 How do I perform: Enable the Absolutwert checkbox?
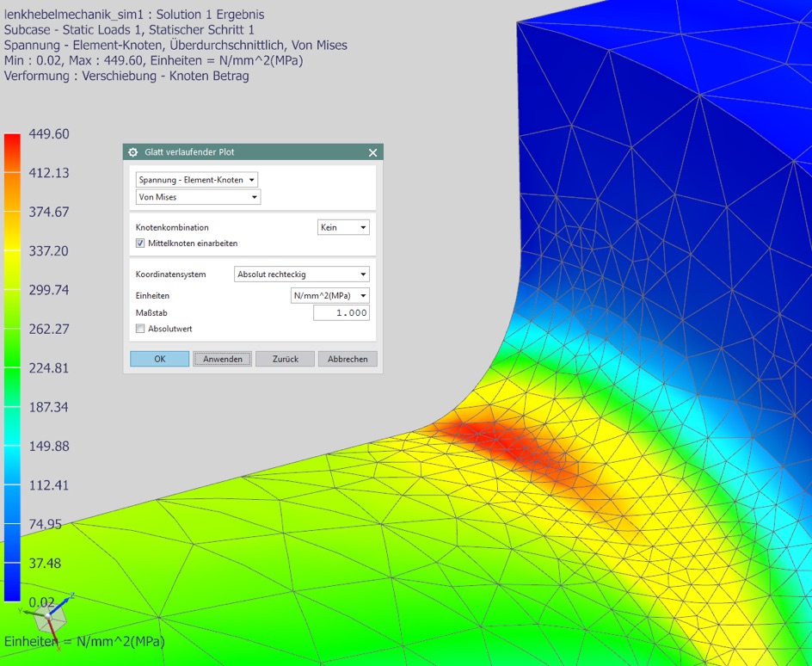141,329
